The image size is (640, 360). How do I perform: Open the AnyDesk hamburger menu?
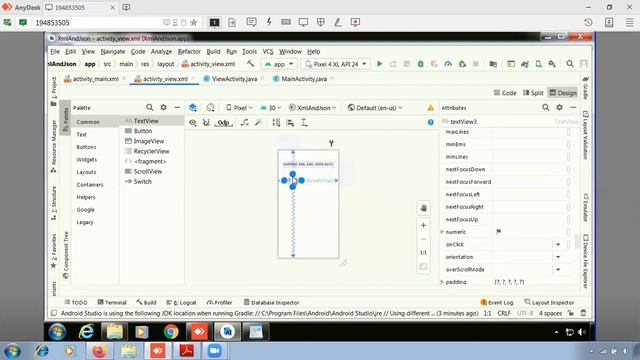click(x=629, y=22)
